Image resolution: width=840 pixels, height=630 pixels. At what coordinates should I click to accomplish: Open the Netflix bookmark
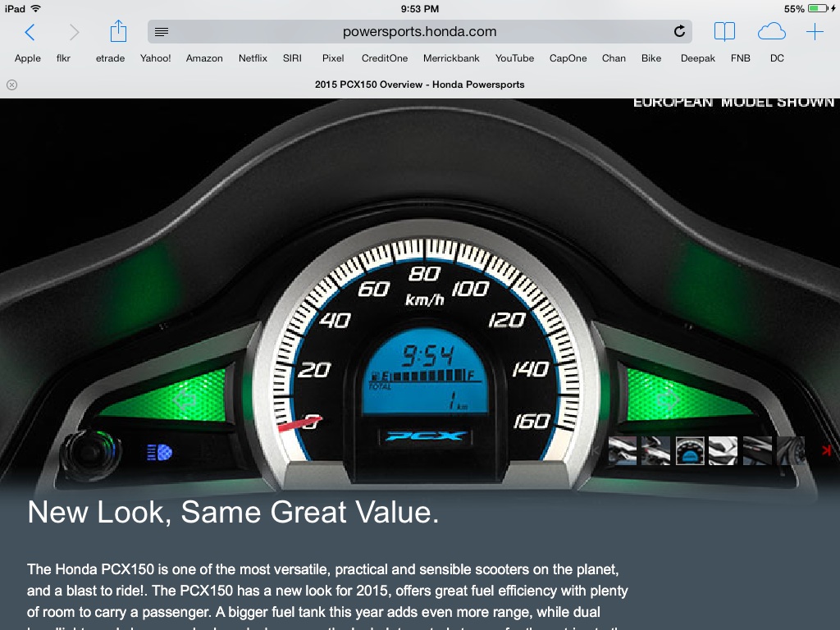(x=253, y=58)
